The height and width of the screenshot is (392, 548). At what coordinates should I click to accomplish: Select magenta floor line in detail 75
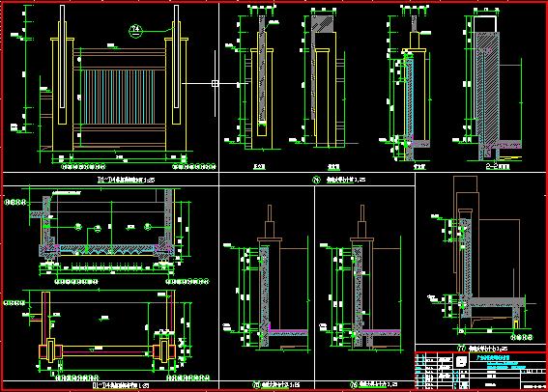(x=289, y=330)
